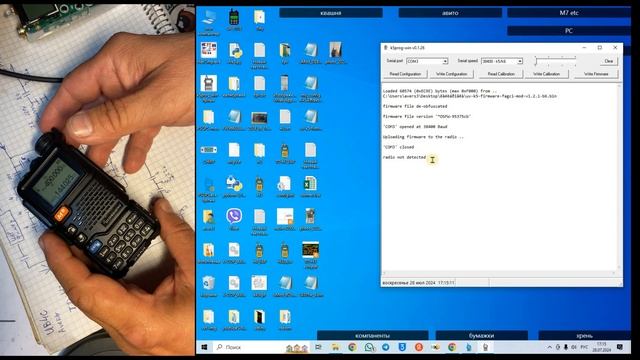Open File Explorer from the taskbar
640x360 pixels.
click(x=336, y=347)
